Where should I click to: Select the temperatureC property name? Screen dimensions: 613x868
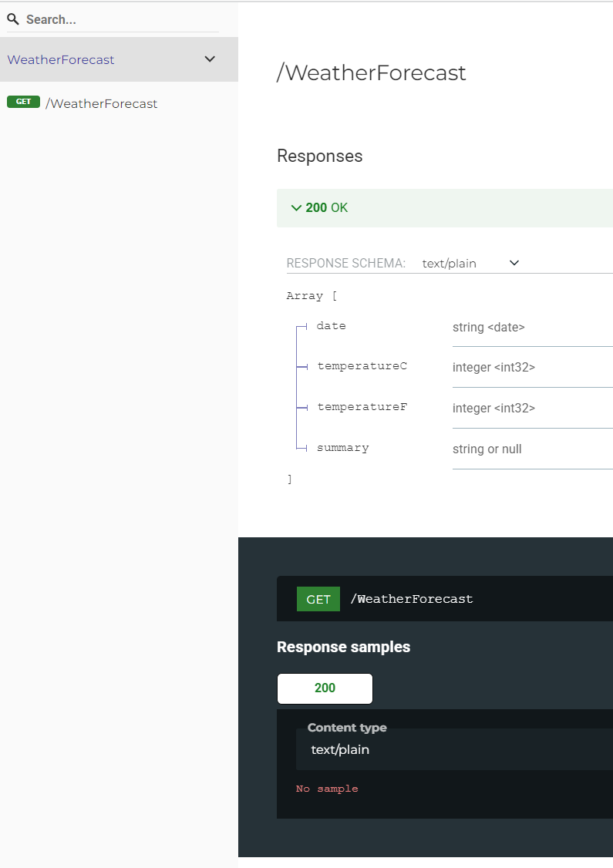point(362,366)
